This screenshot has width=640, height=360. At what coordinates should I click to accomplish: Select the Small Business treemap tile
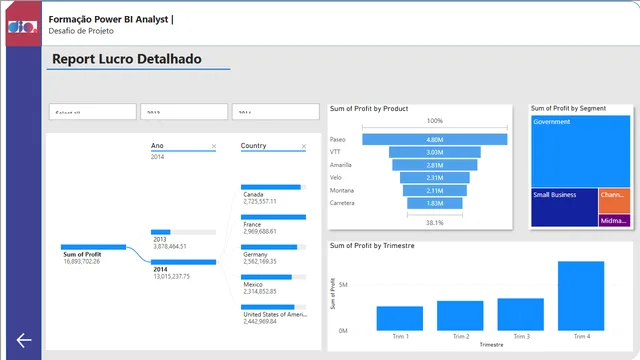tap(564, 207)
